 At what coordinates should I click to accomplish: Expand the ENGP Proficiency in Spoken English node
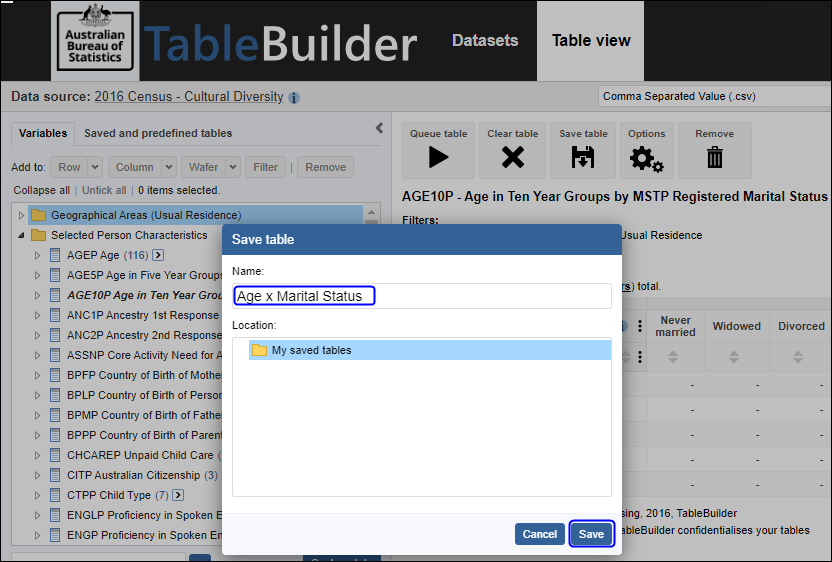[x=37, y=535]
